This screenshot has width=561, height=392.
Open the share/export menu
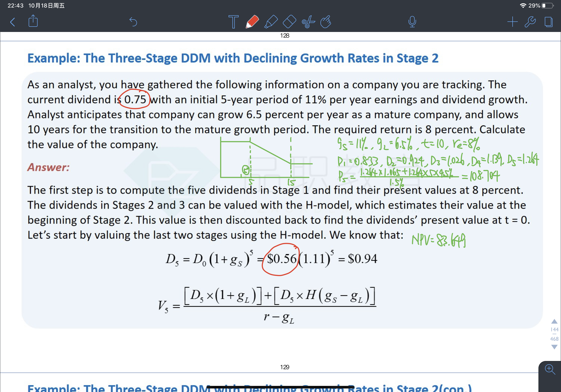click(33, 21)
